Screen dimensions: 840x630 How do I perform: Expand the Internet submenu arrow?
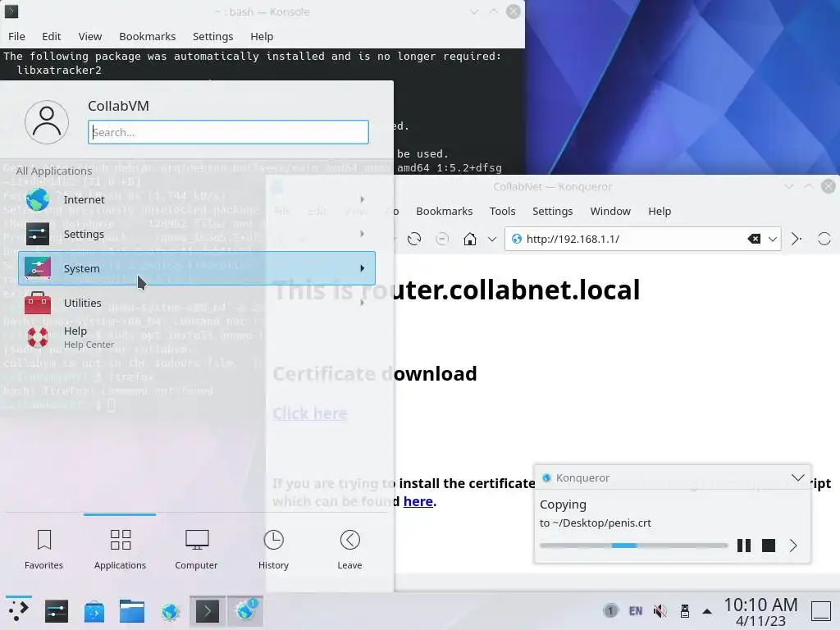(x=362, y=199)
